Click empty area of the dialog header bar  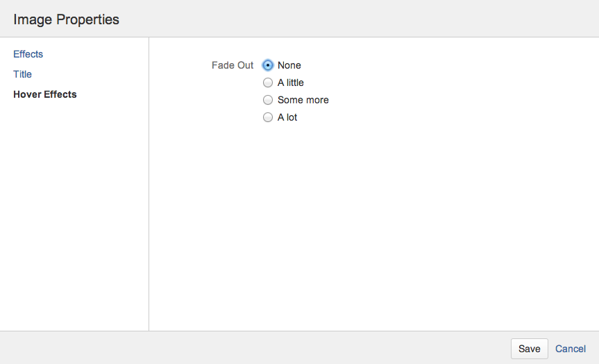pos(361,19)
